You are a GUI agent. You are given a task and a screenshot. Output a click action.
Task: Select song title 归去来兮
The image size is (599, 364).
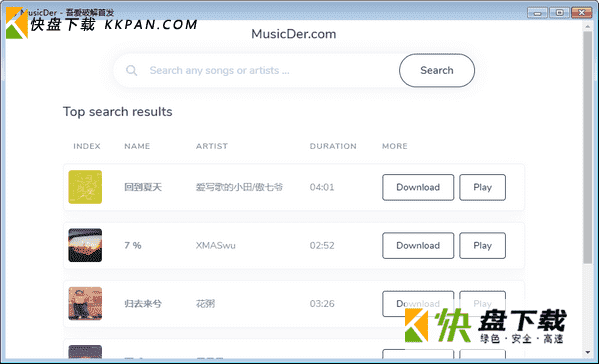[143, 304]
